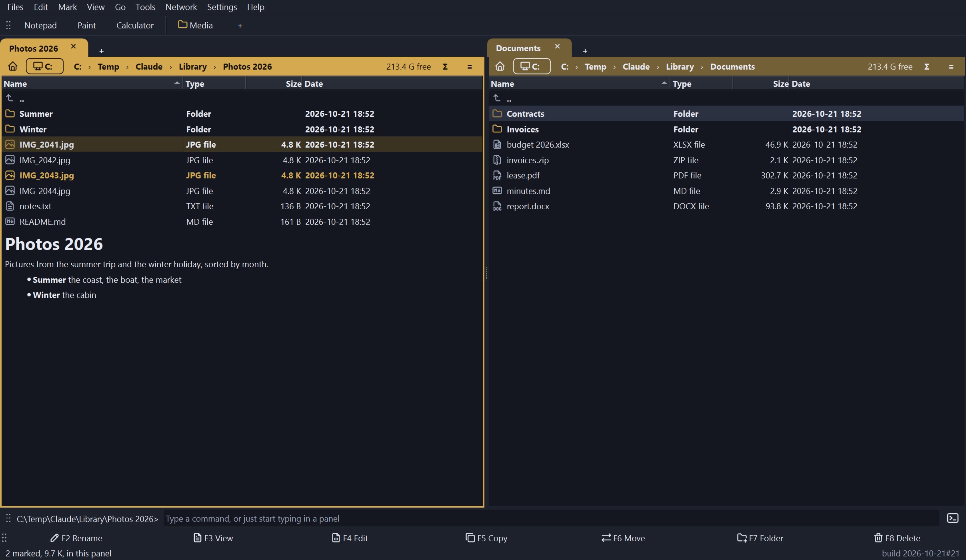This screenshot has width=966, height=560.
Task: Open the Network menu
Action: (181, 7)
